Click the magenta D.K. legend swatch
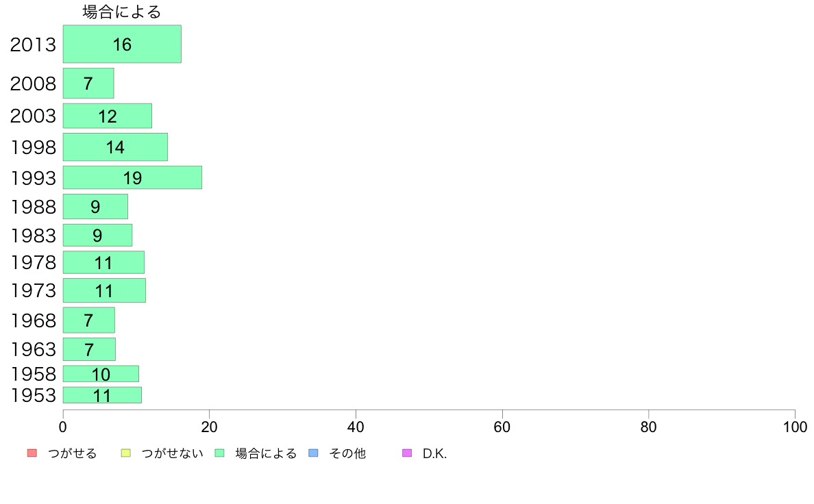 pyautogui.click(x=407, y=453)
